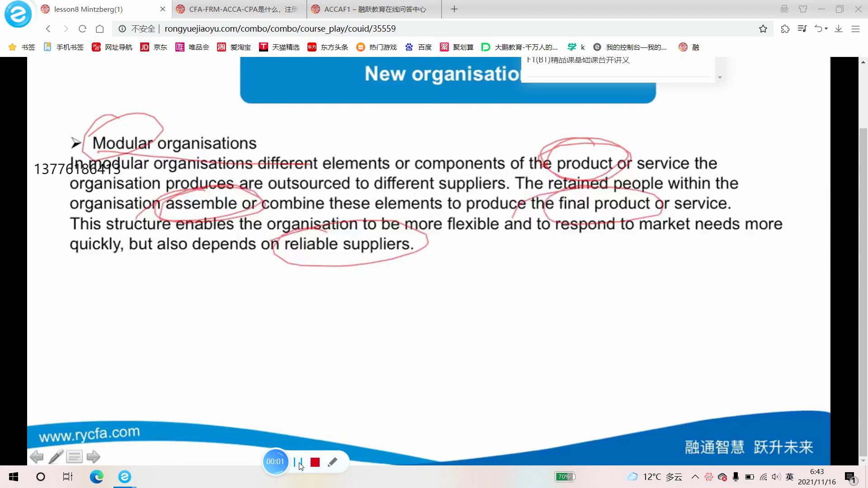Open recorder's pencil annotation tool

pyautogui.click(x=332, y=462)
